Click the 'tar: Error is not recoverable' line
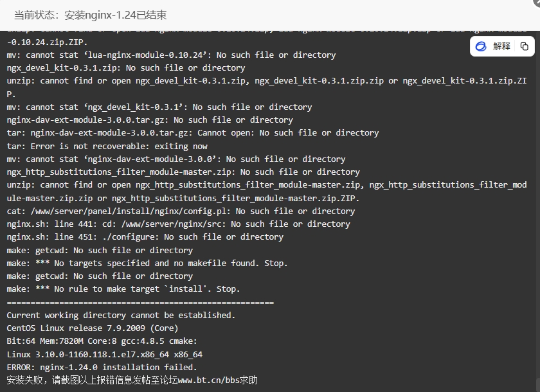 click(x=107, y=147)
